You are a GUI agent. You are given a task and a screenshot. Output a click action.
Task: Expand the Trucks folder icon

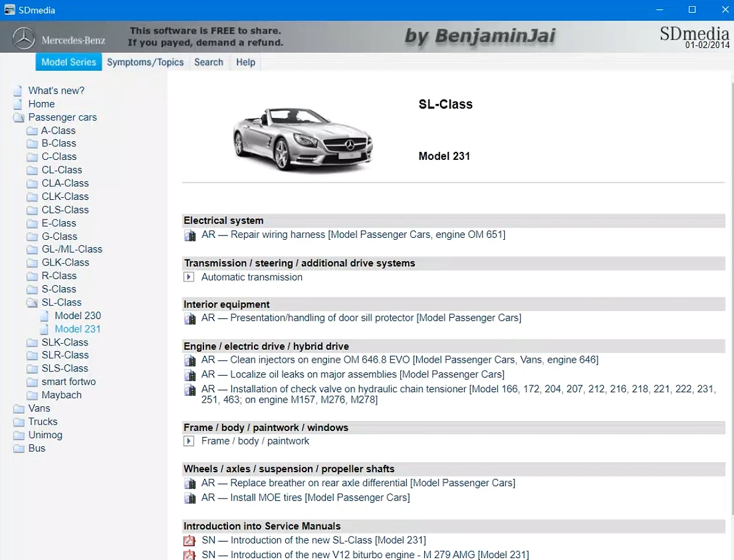click(x=18, y=422)
